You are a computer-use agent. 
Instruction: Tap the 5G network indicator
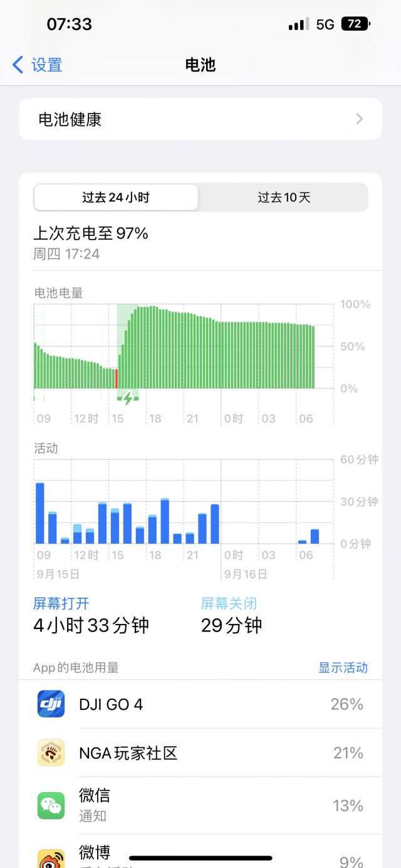325,23
